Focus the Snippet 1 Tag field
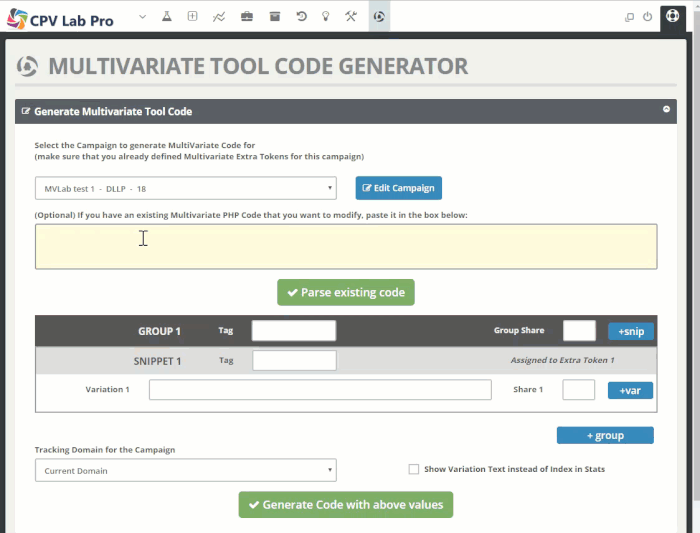 point(294,360)
